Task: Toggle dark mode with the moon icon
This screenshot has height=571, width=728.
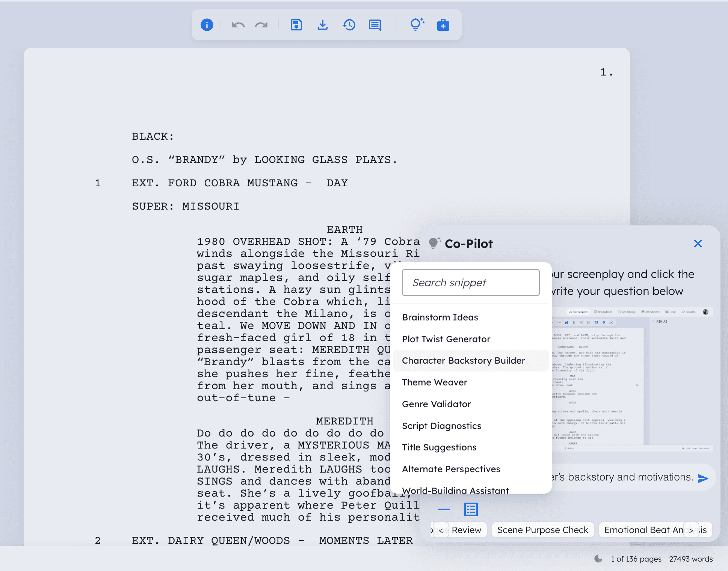Action: point(598,559)
